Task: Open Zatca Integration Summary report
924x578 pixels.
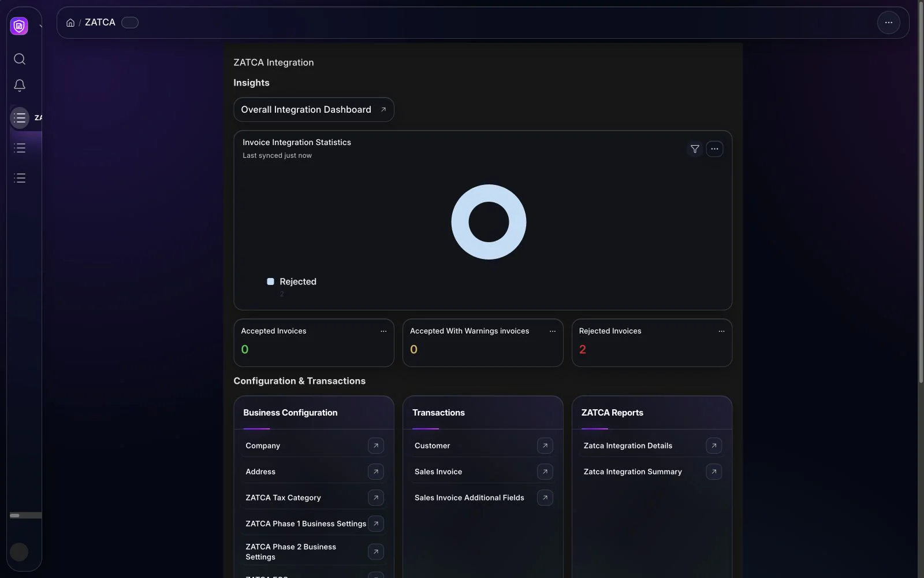Action: (632, 472)
